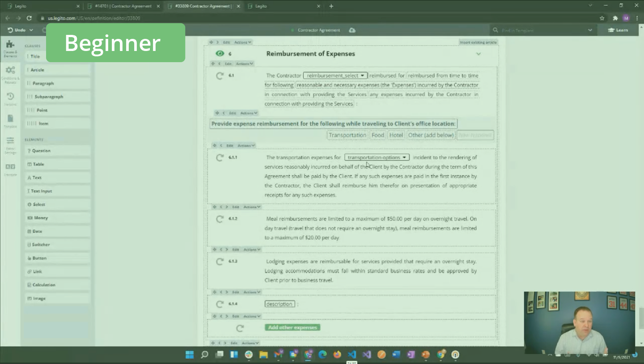Click the refresh icon on clause 6.1.4
This screenshot has width=644, height=364.
220,304
